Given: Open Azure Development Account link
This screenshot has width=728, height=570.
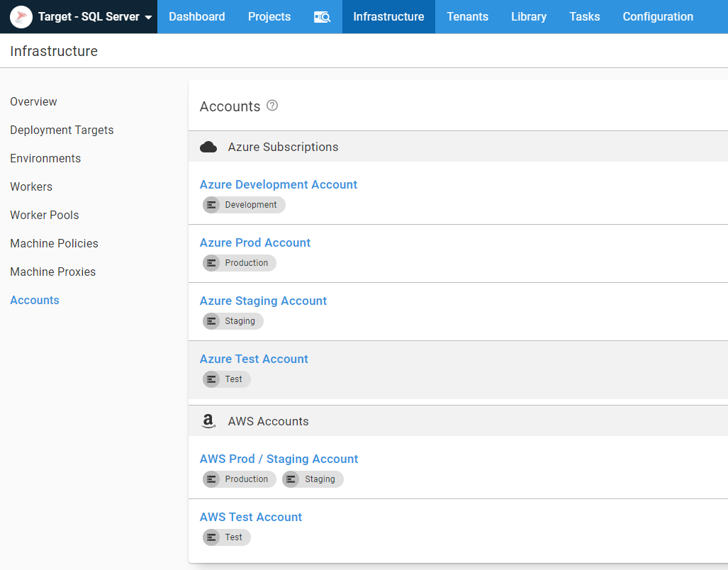Looking at the screenshot, I should click(278, 184).
